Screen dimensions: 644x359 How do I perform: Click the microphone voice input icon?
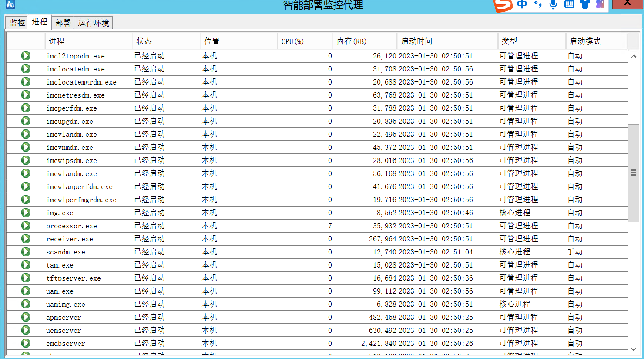(553, 4)
